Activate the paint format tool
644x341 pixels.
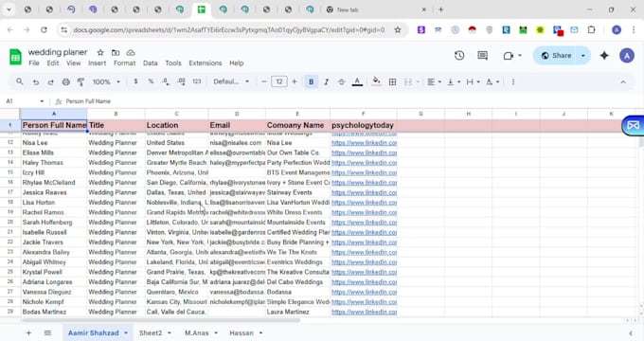click(80, 82)
